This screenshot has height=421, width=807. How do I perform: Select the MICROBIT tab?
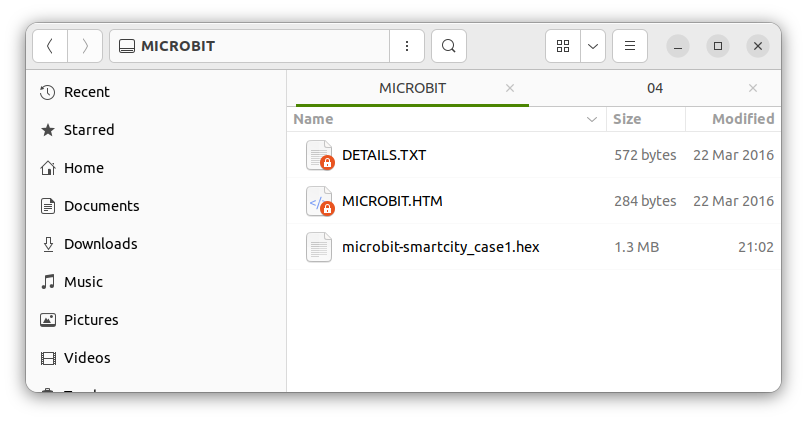click(x=412, y=89)
